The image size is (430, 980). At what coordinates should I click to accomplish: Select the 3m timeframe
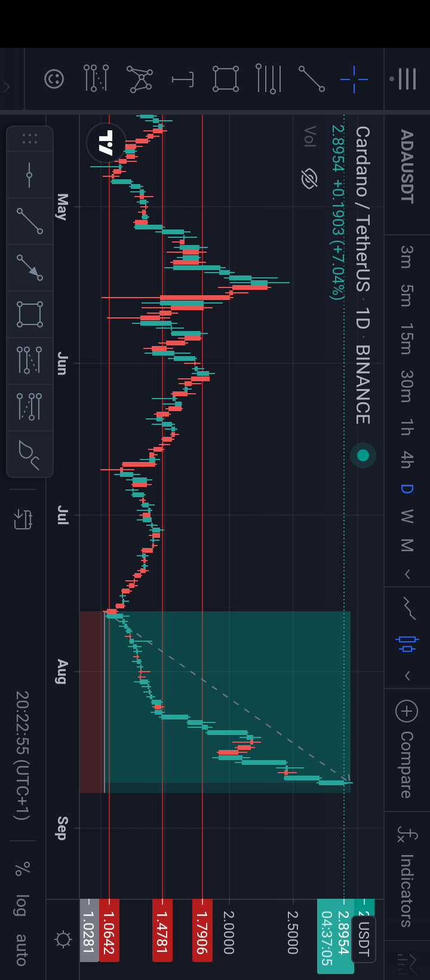406,256
